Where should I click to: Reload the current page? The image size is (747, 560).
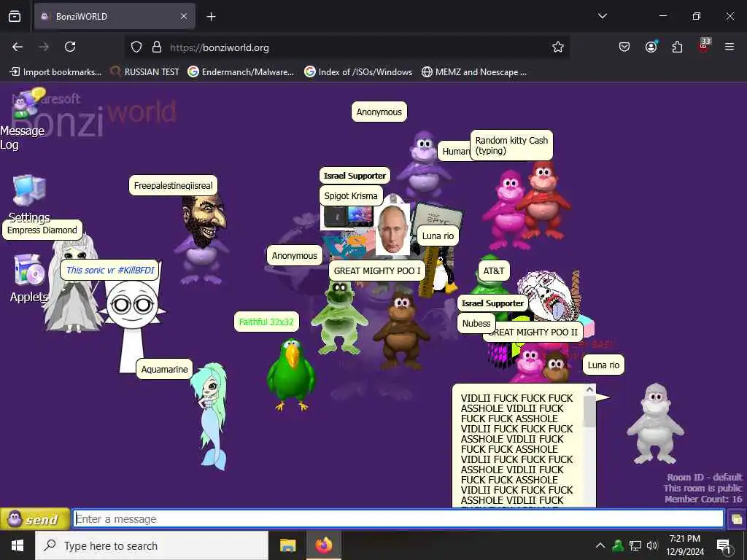(70, 47)
